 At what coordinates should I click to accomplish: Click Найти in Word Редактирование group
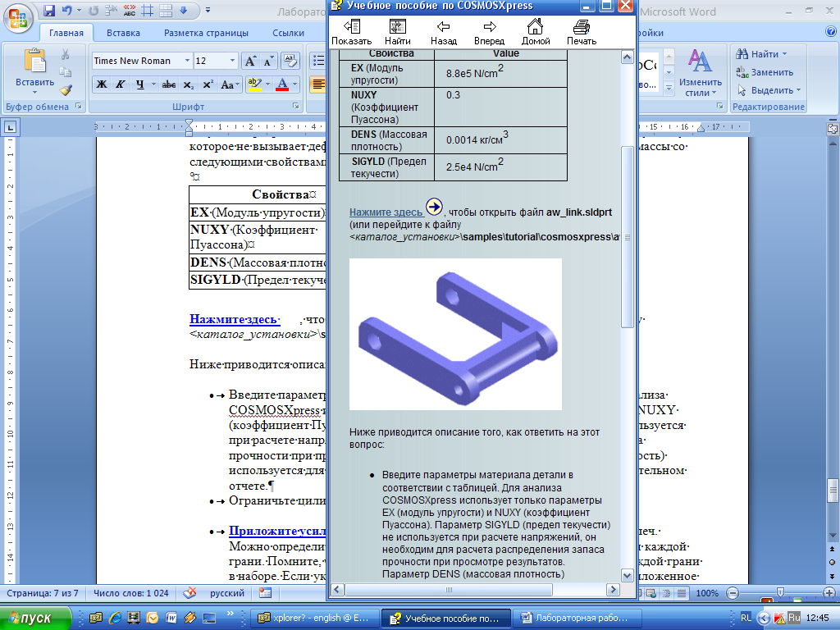[x=761, y=54]
